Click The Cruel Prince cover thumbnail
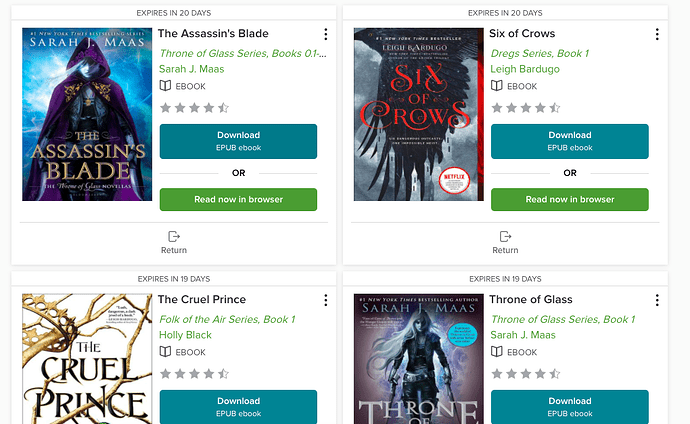Viewport: 690px width, 424px height. pyautogui.click(x=87, y=358)
